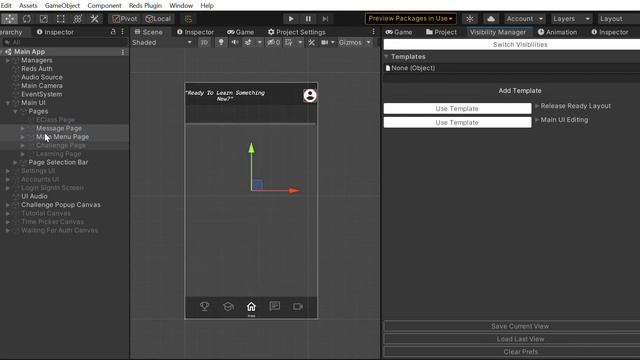The width and height of the screenshot is (640, 360).
Task: Toggle hierarchy panel lock icon
Action: click(x=113, y=31)
